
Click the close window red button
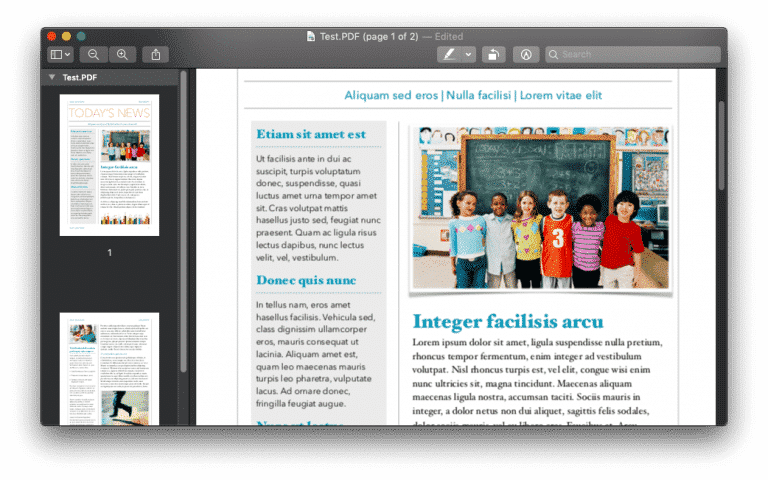(x=51, y=36)
